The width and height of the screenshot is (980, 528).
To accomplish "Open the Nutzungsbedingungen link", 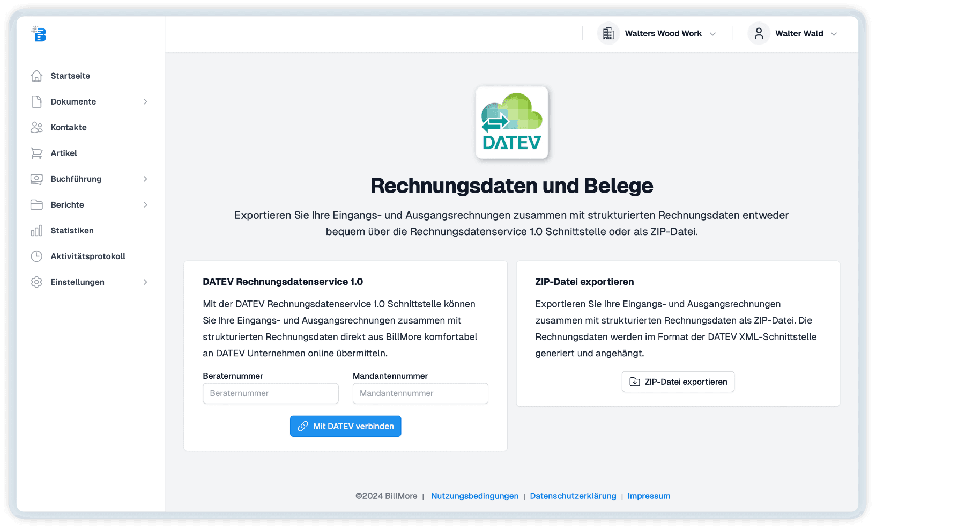I will click(474, 496).
